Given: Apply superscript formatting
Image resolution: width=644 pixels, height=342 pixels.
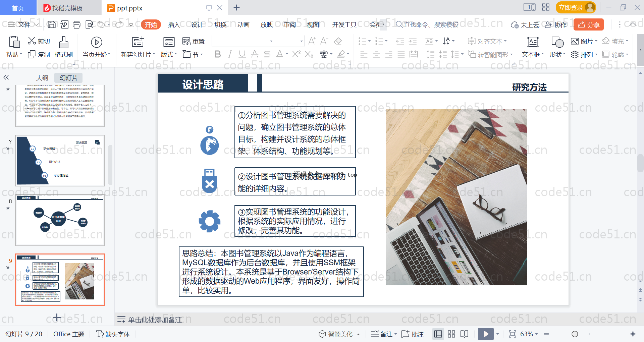Looking at the screenshot, I should 296,54.
